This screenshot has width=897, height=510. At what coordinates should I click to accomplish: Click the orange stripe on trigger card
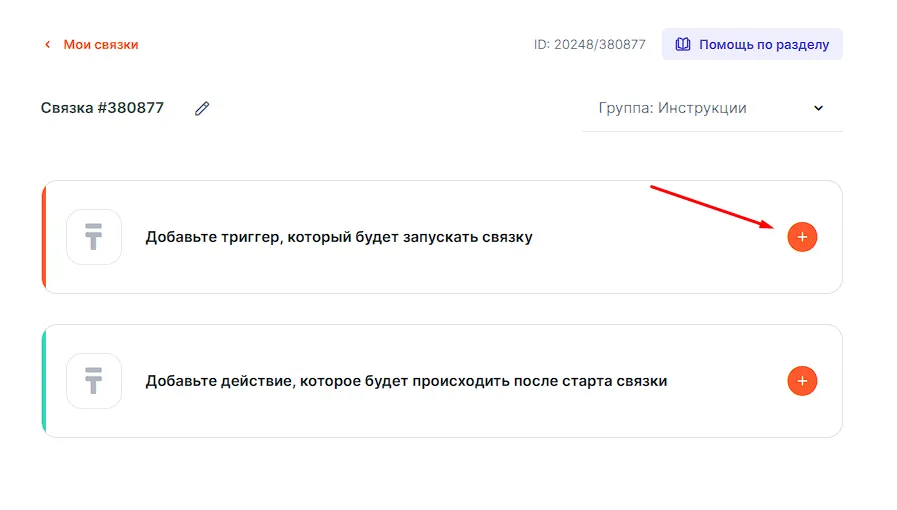pos(44,237)
